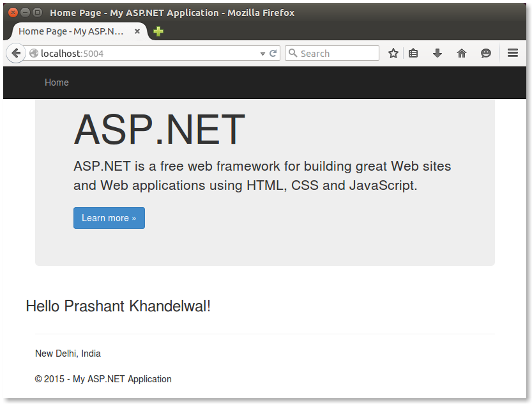Open the Firefox hamburger menu

[513, 53]
